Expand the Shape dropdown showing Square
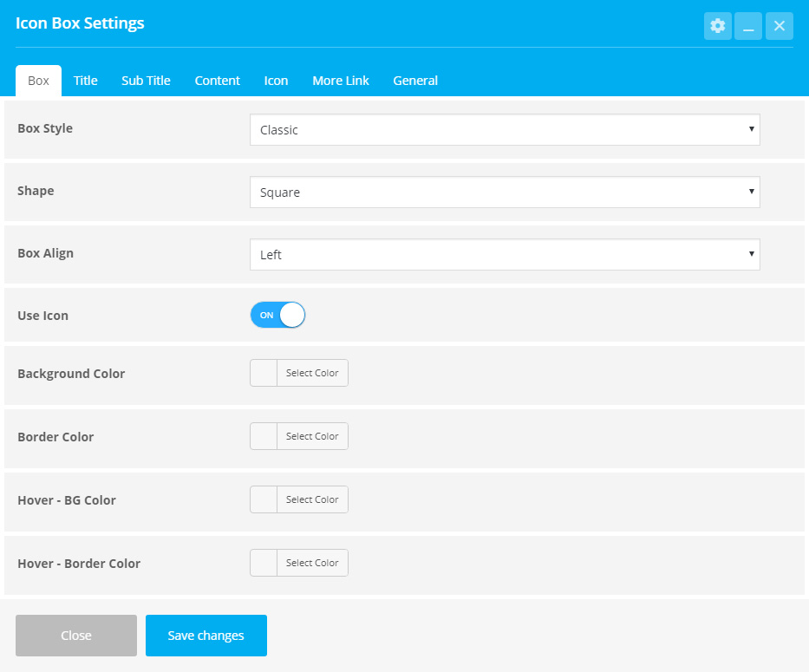The width and height of the screenshot is (809, 672). (505, 192)
